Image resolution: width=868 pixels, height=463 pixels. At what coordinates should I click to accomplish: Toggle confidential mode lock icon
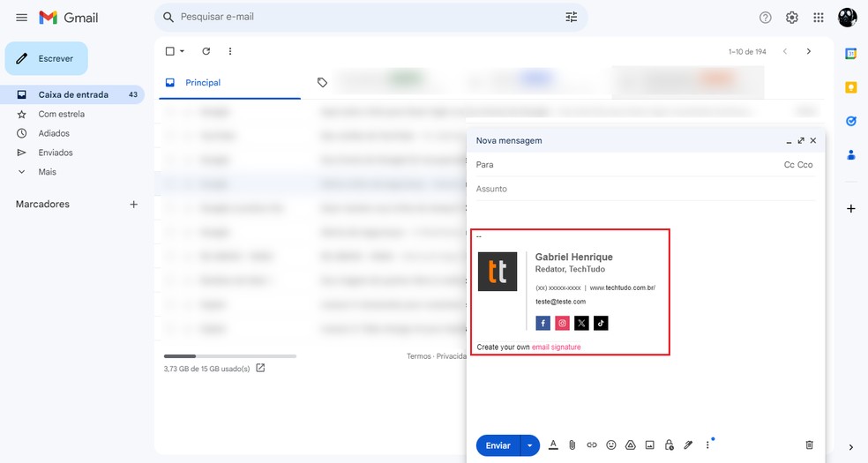[670, 445]
